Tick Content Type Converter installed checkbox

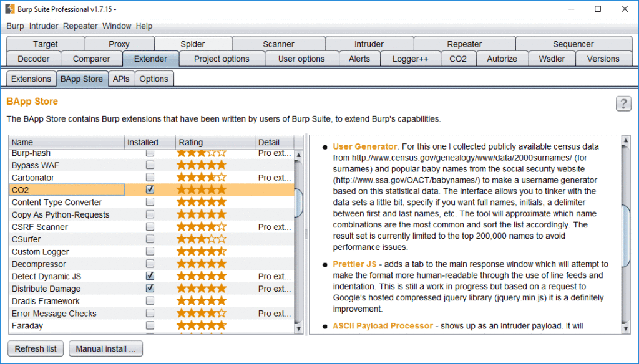point(150,202)
